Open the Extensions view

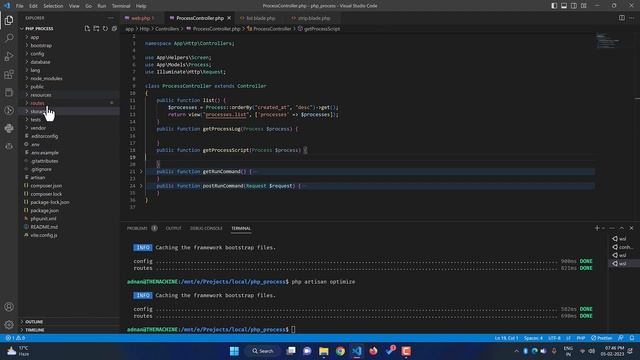click(x=9, y=74)
